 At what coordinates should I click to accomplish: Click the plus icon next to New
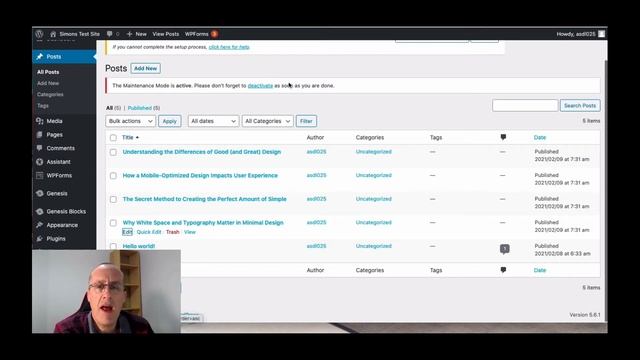pos(129,34)
